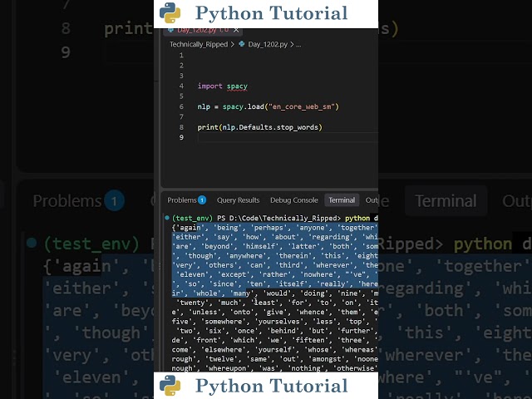Click the top Python Tutorial title

272,13
